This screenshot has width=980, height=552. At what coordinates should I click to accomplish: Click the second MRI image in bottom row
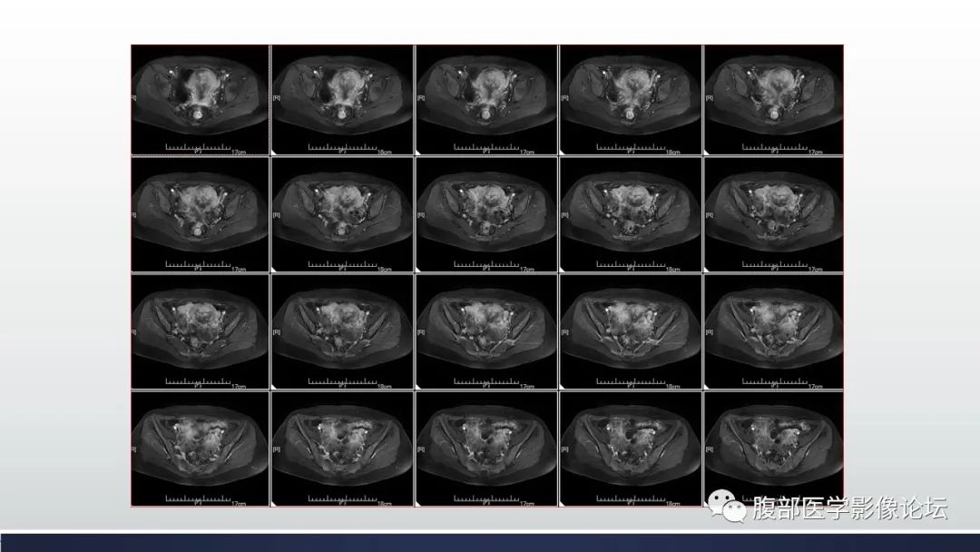pyautogui.click(x=343, y=448)
